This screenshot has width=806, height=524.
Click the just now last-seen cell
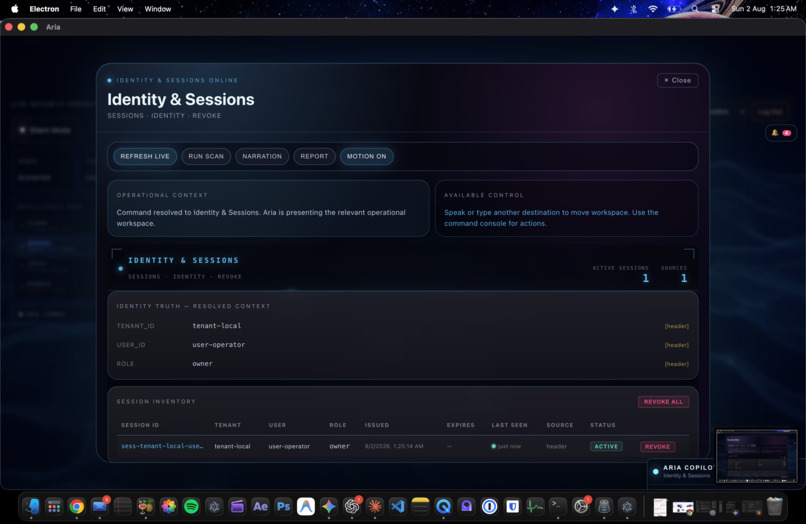click(506, 446)
